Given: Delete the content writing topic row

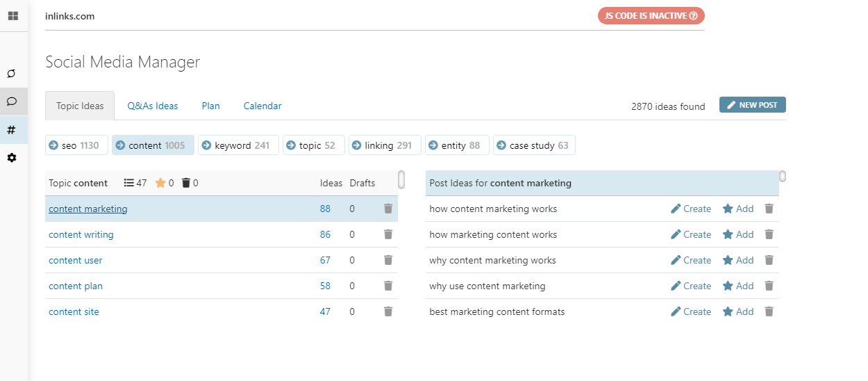Looking at the screenshot, I should 388,234.
